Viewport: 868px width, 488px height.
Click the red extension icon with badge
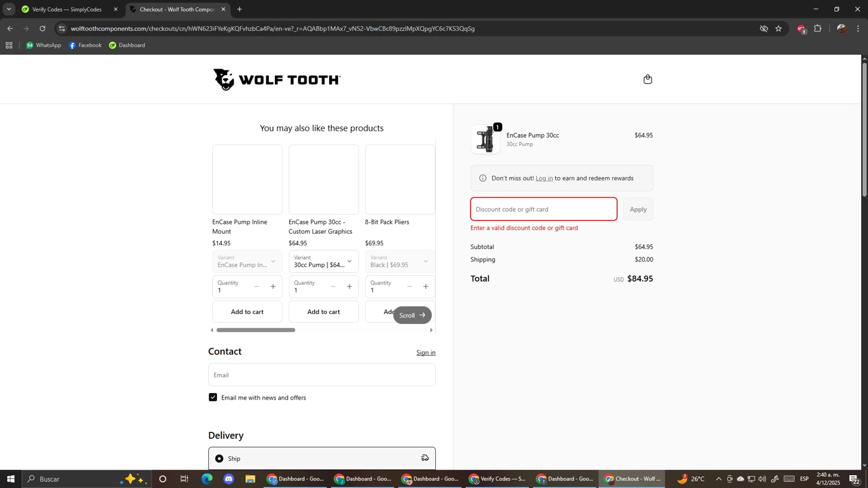tap(801, 28)
